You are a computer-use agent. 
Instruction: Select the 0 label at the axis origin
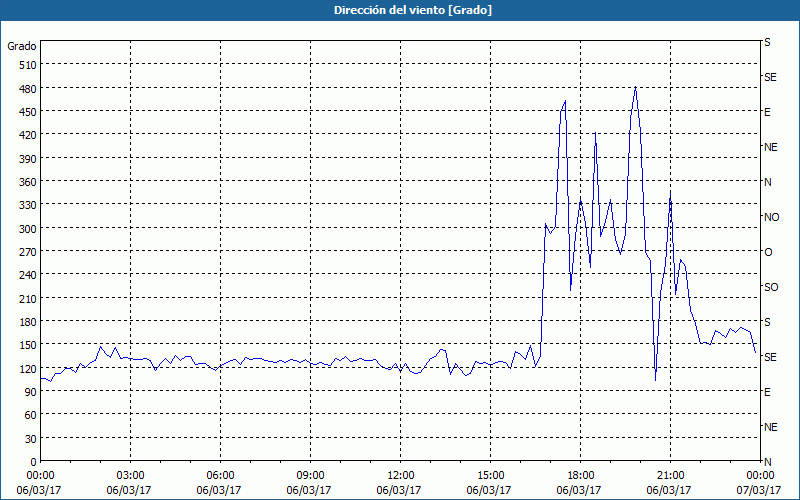tap(34, 462)
